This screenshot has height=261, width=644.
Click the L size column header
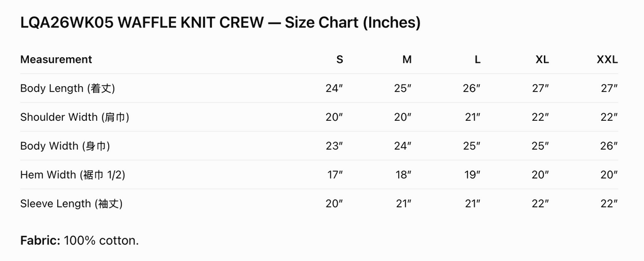pos(477,60)
